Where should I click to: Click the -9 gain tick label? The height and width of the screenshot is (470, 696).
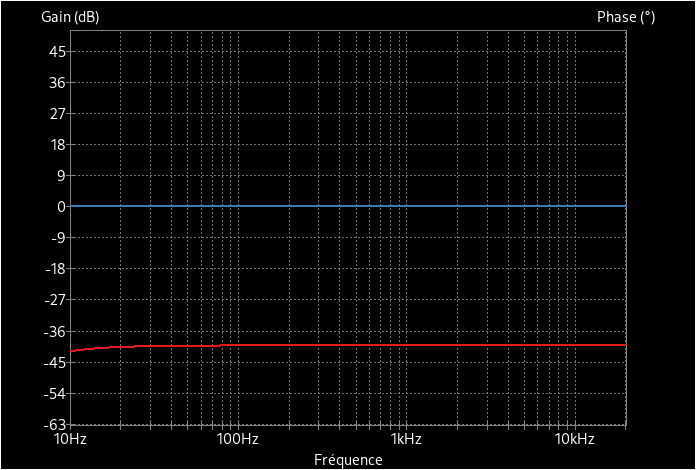56,238
